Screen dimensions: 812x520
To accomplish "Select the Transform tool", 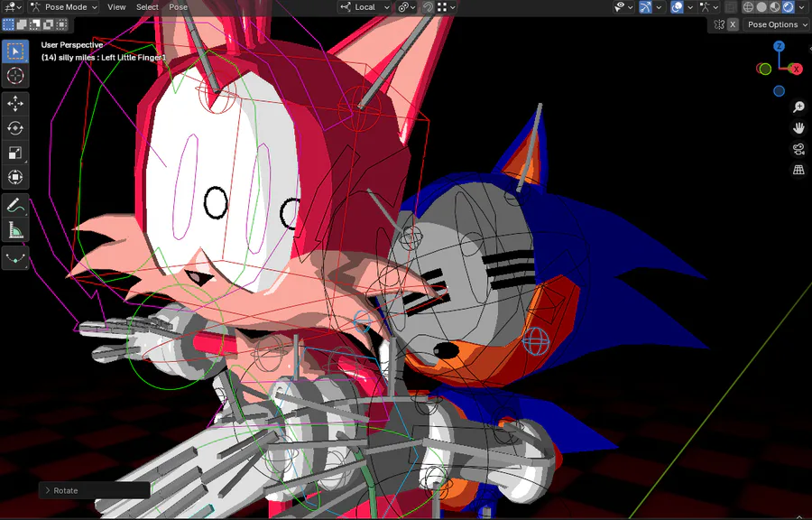I will (15, 177).
